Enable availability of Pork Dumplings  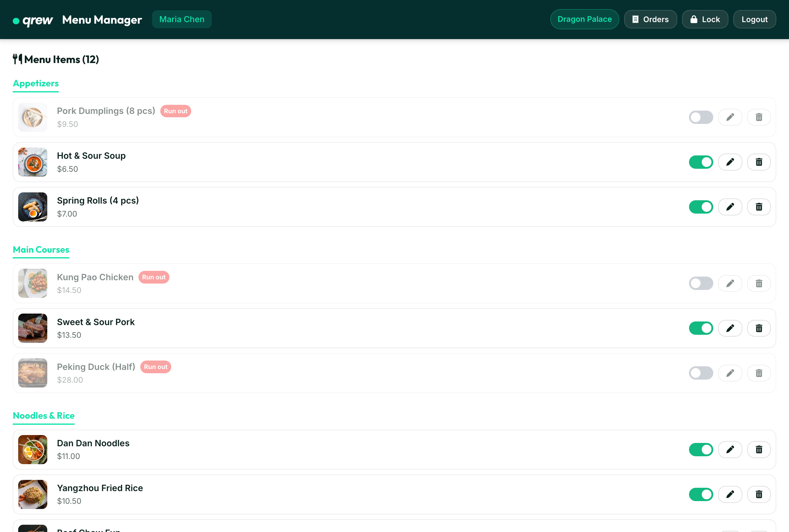point(701,117)
